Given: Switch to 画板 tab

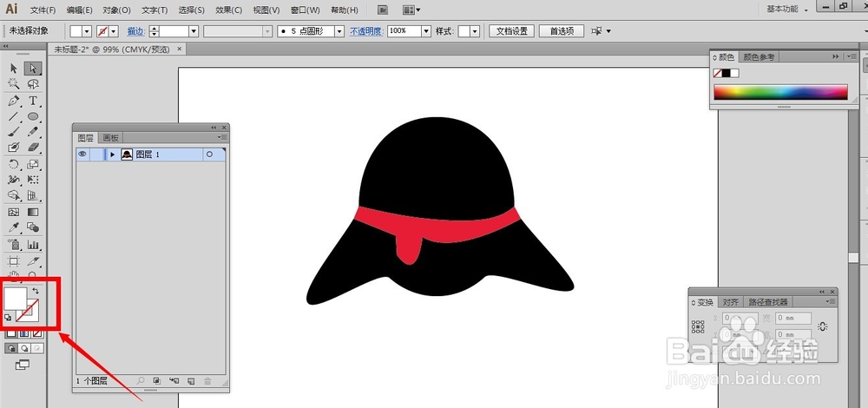Looking at the screenshot, I should [x=111, y=138].
